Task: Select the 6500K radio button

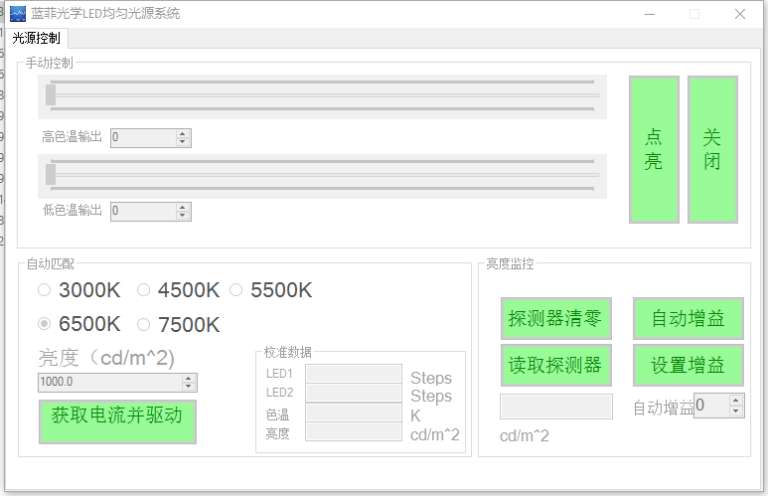Action: tap(44, 324)
